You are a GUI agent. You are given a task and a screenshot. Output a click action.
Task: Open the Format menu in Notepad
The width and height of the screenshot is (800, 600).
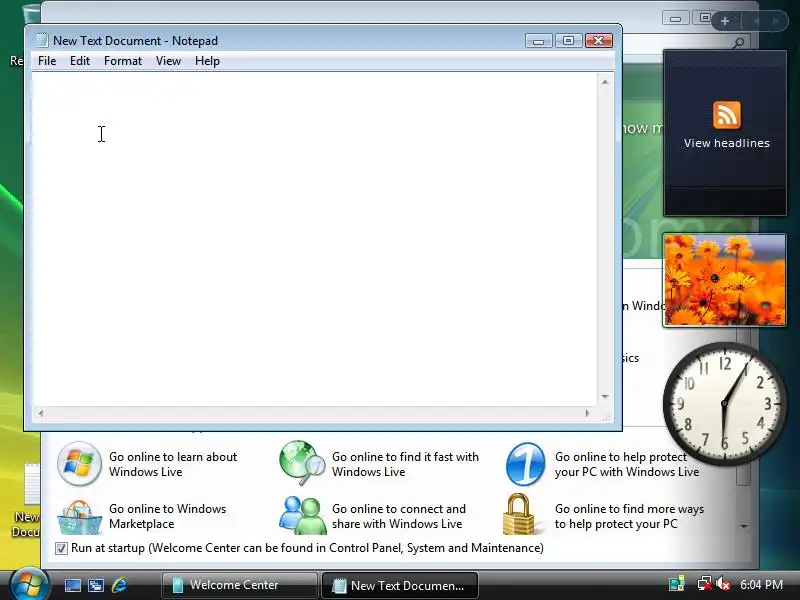(x=123, y=61)
